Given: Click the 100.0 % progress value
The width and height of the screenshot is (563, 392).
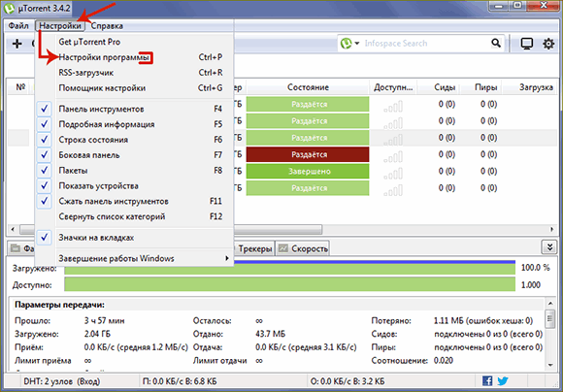Looking at the screenshot, I should tap(535, 268).
